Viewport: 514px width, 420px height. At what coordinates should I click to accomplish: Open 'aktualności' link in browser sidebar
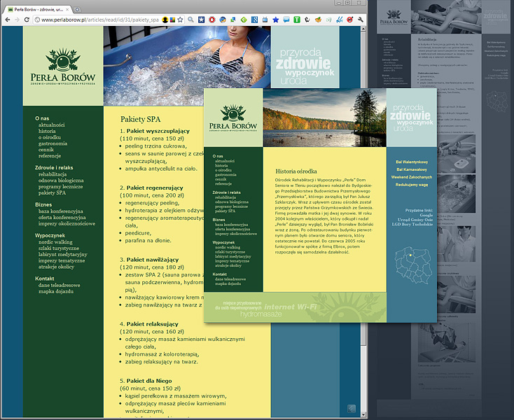pos(51,125)
